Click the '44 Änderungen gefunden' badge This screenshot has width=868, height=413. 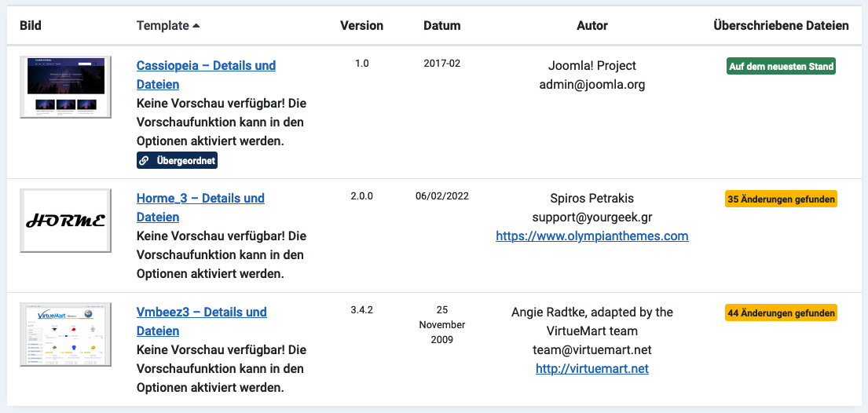pyautogui.click(x=781, y=313)
